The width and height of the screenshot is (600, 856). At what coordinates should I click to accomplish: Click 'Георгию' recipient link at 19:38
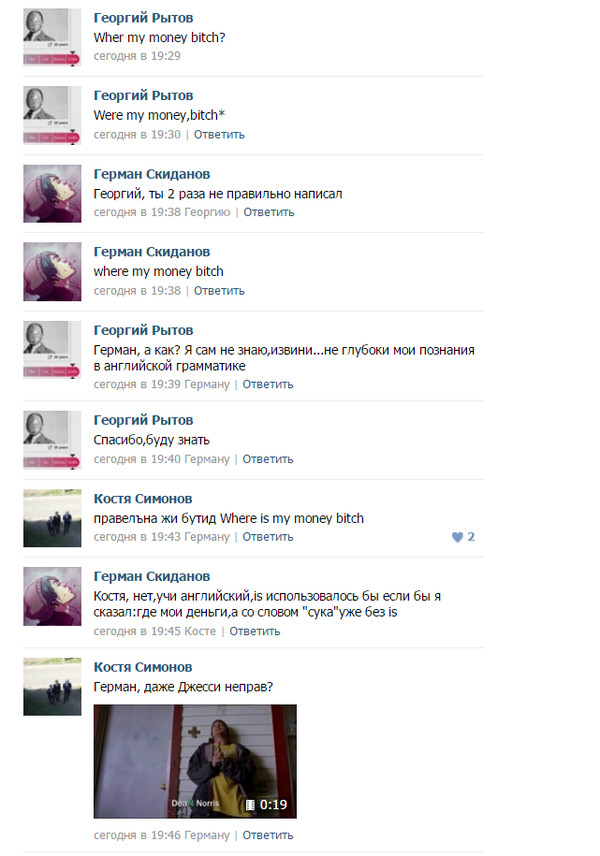click(207, 212)
